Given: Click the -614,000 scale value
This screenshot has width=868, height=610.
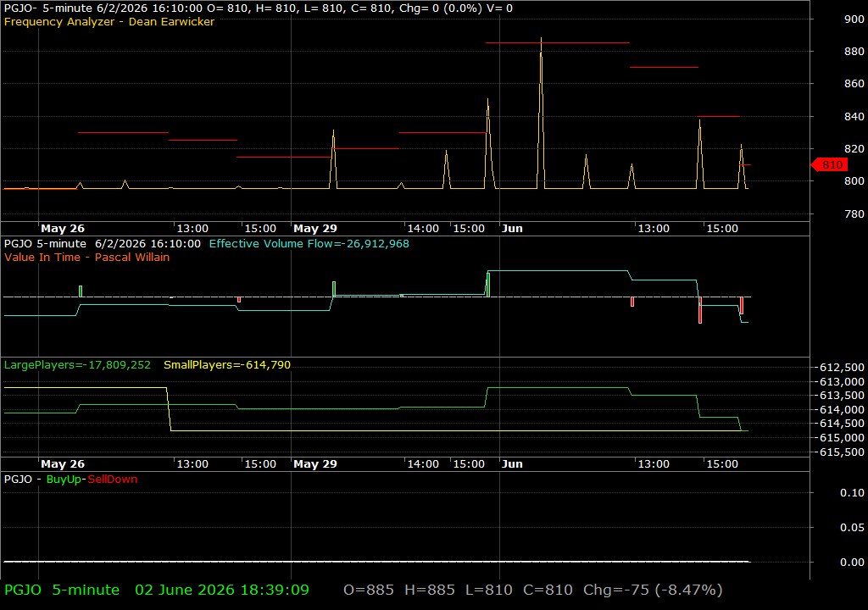Looking at the screenshot, I should click(x=842, y=409).
